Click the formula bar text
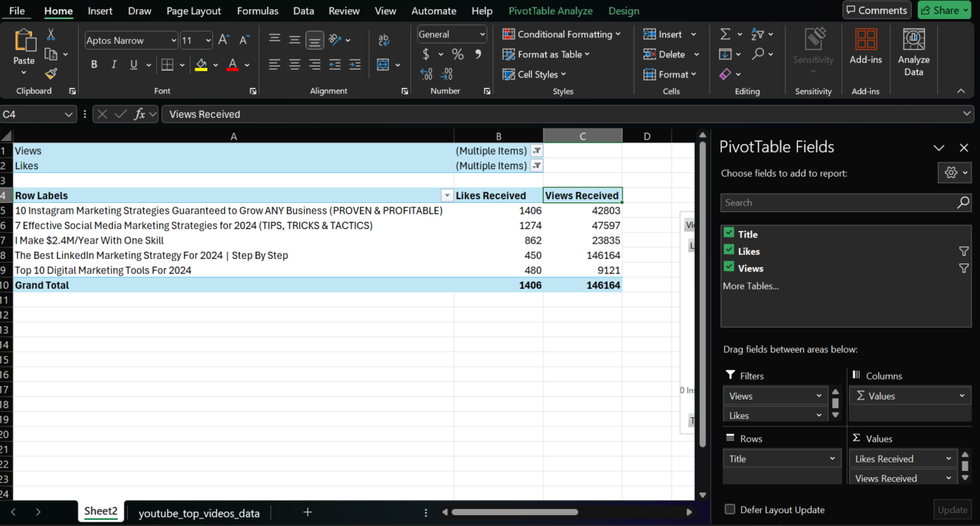The width and height of the screenshot is (980, 526). 204,114
